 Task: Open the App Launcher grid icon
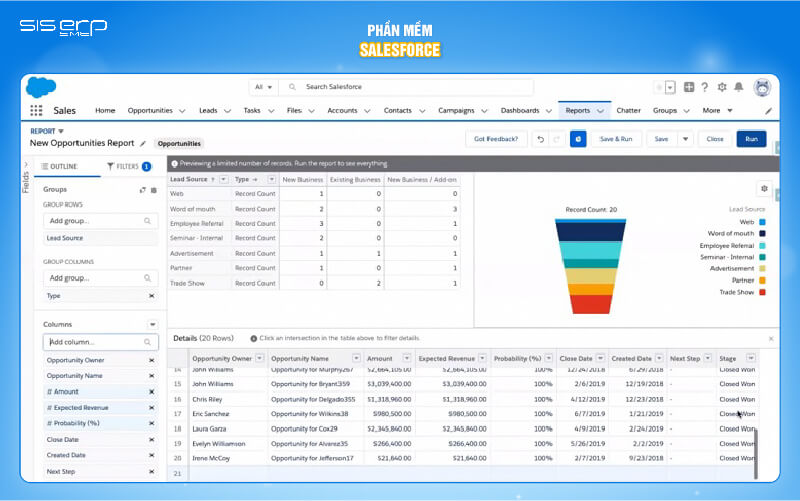(x=36, y=110)
